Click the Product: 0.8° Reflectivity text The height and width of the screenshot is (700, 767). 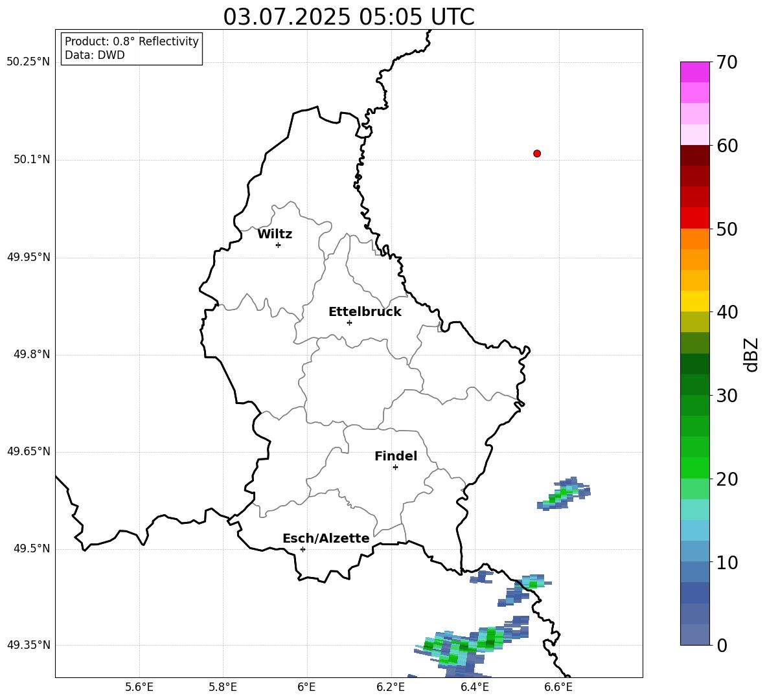tap(132, 41)
